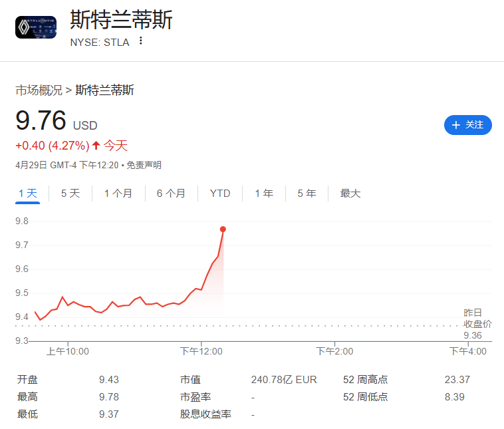This screenshot has width=504, height=429.
Task: Show the 6 个月 chart range
Action: [x=171, y=194]
